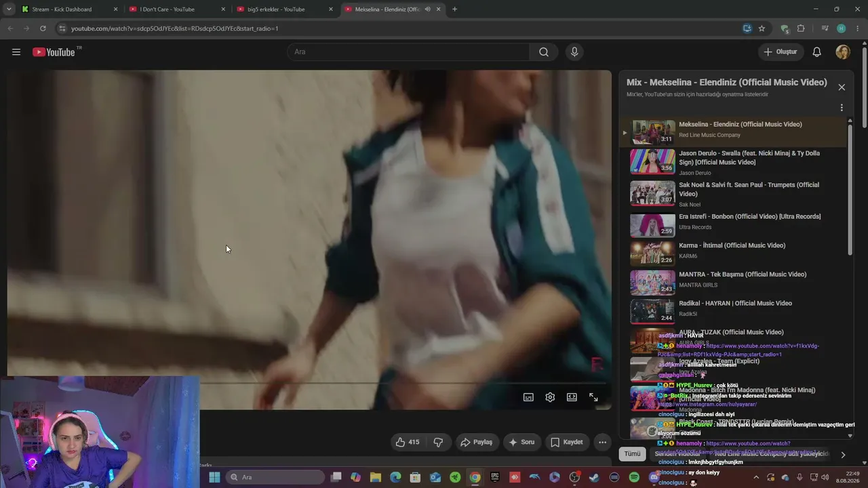Click the install app icon in address bar
Image resolution: width=868 pixels, height=488 pixels.
747,28
